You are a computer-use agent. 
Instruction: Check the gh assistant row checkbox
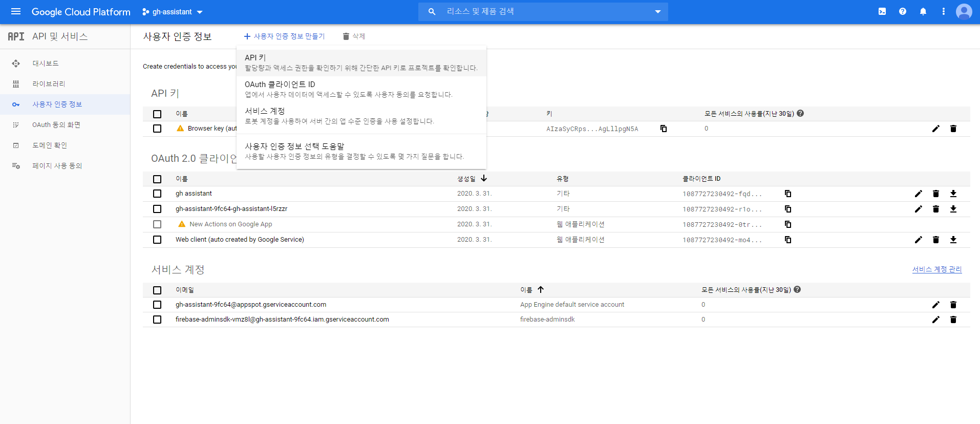157,194
